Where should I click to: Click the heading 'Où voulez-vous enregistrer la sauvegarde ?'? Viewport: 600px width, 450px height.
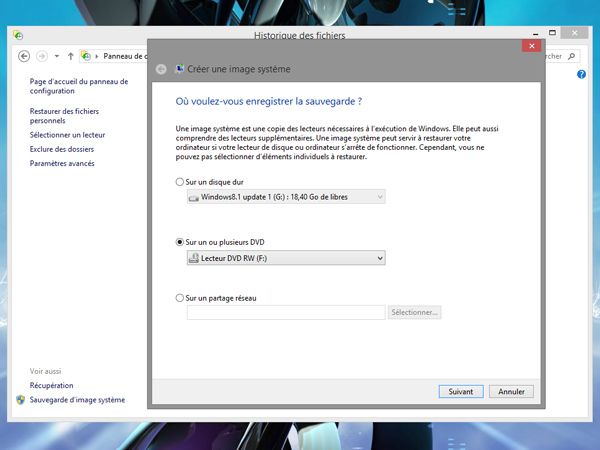[x=269, y=101]
